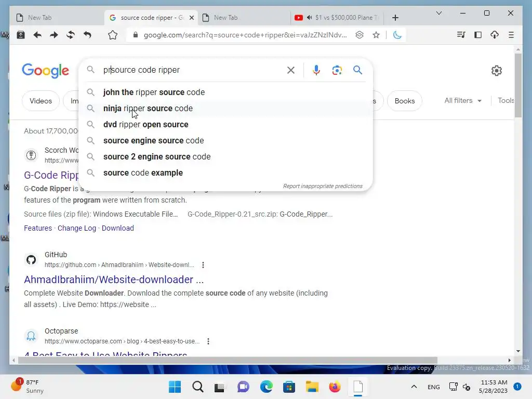Click the cloud upload sync icon

coord(495,35)
